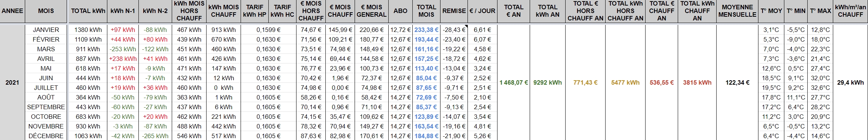Image resolution: width=868 pixels, height=140 pixels.
Task: Select the ABO column header
Action: click(401, 11)
